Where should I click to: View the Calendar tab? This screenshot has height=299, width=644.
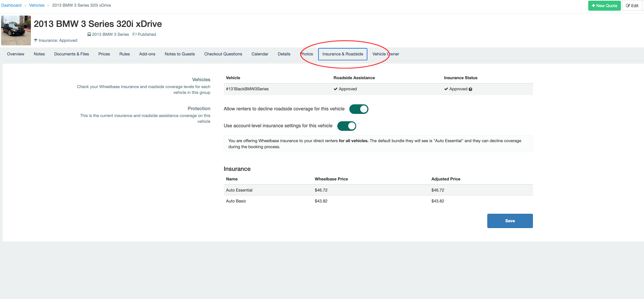pyautogui.click(x=260, y=54)
